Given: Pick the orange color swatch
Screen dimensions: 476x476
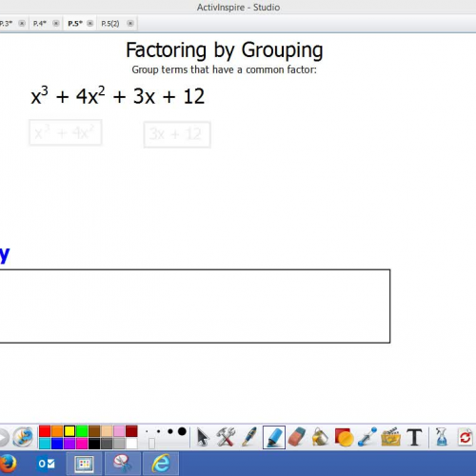Looking at the screenshot, I should [x=57, y=431].
